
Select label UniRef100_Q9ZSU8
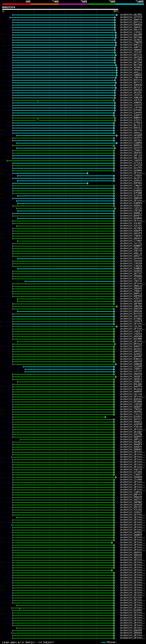131,58
